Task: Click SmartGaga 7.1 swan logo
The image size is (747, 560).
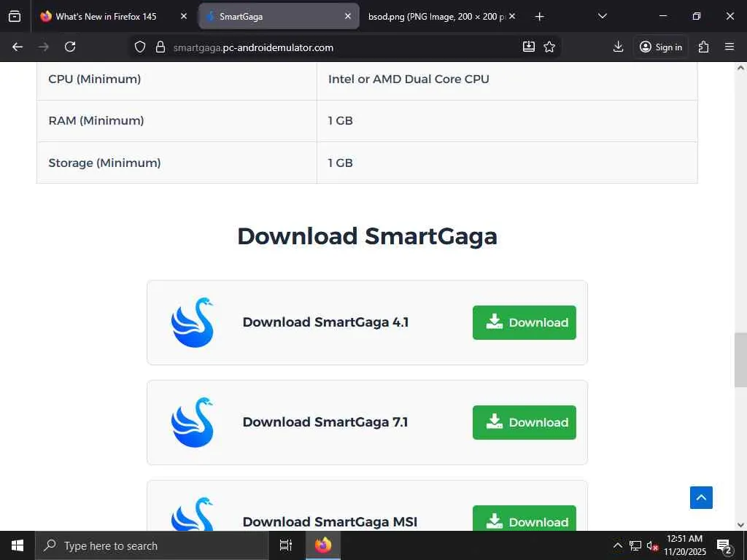Action: (x=193, y=422)
